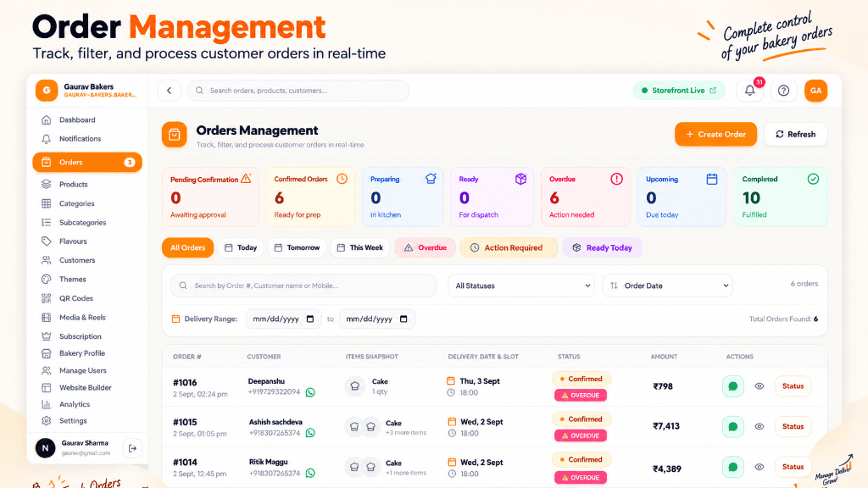Open Website Builder in the sidebar
This screenshot has width=868, height=488.
[x=87, y=387]
